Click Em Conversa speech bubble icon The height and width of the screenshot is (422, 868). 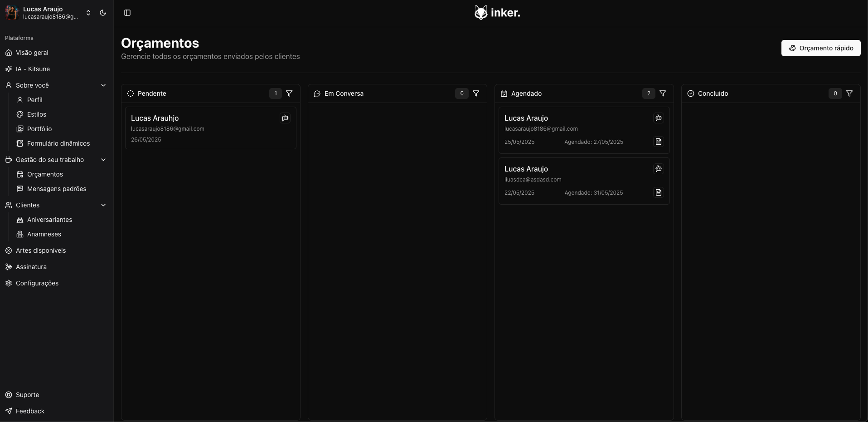click(317, 93)
